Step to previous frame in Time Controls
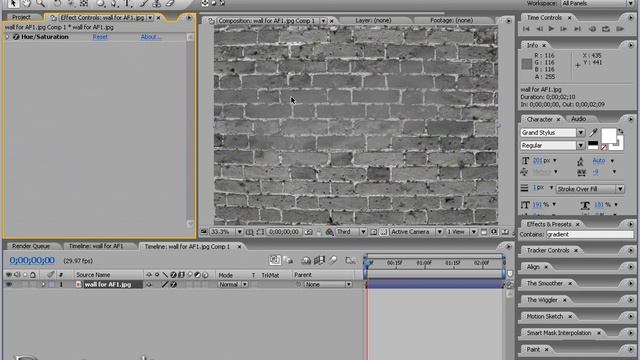 (x=539, y=29)
